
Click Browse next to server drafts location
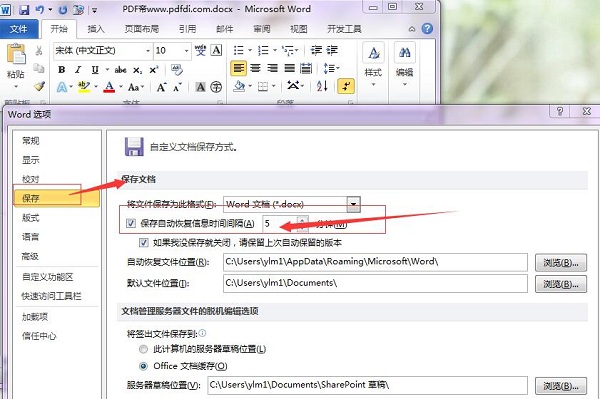[x=561, y=386]
